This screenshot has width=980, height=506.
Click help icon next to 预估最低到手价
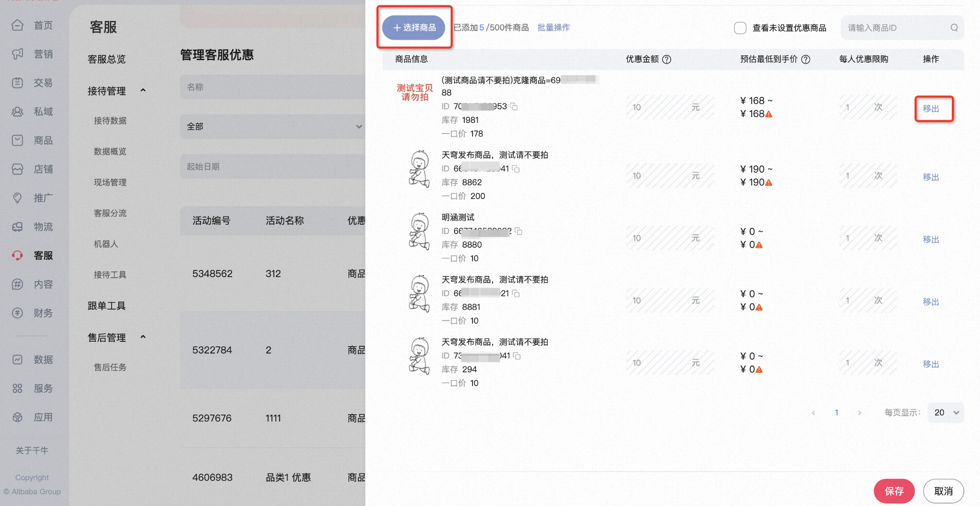(x=806, y=59)
